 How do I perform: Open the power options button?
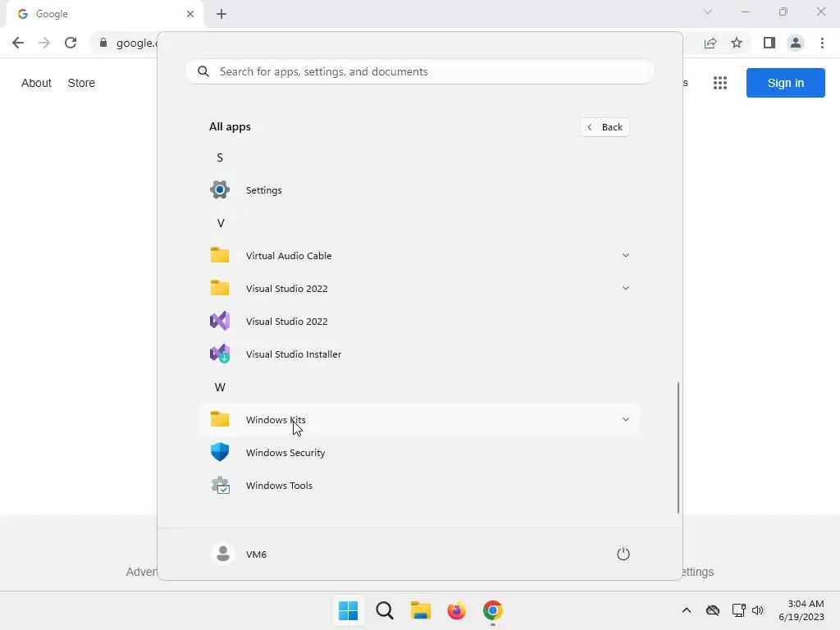(x=623, y=554)
